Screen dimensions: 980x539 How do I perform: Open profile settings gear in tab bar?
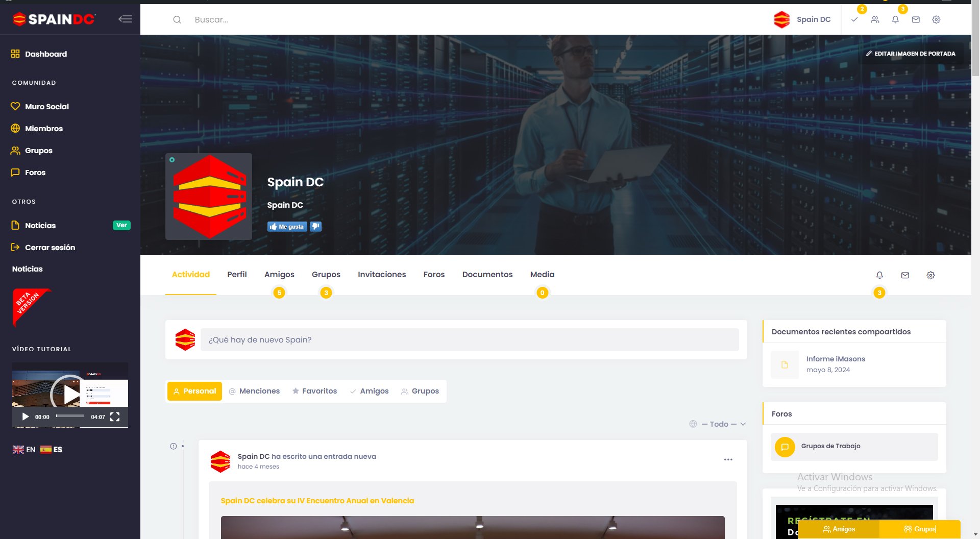930,275
